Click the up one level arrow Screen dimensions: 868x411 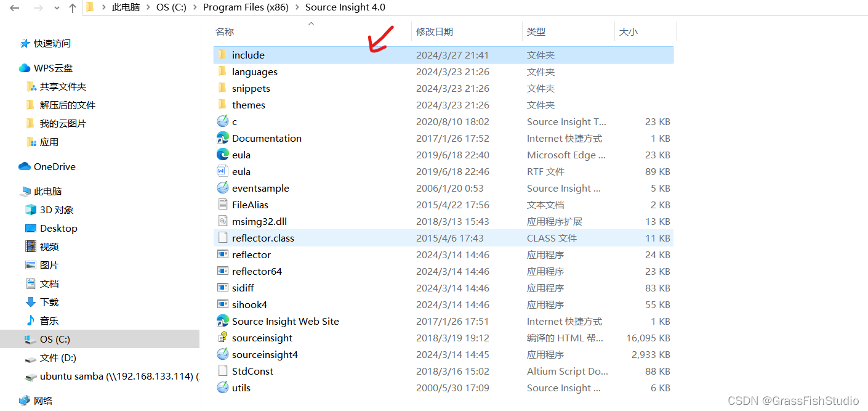point(73,8)
